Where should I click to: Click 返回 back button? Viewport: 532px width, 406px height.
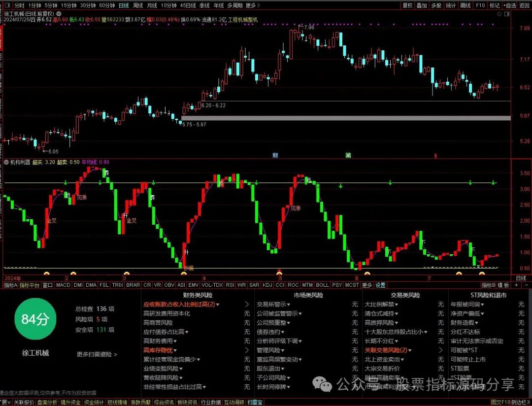click(524, 5)
